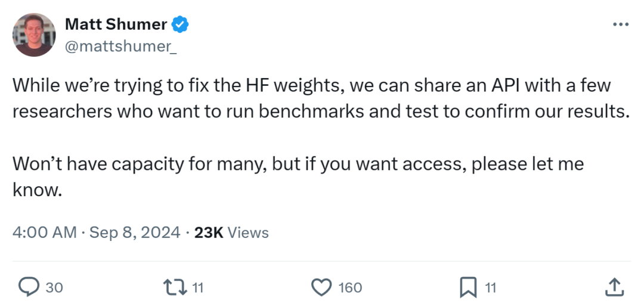Visit the @mattshumer_ handle link
The width and height of the screenshot is (644, 306).
click(x=120, y=47)
